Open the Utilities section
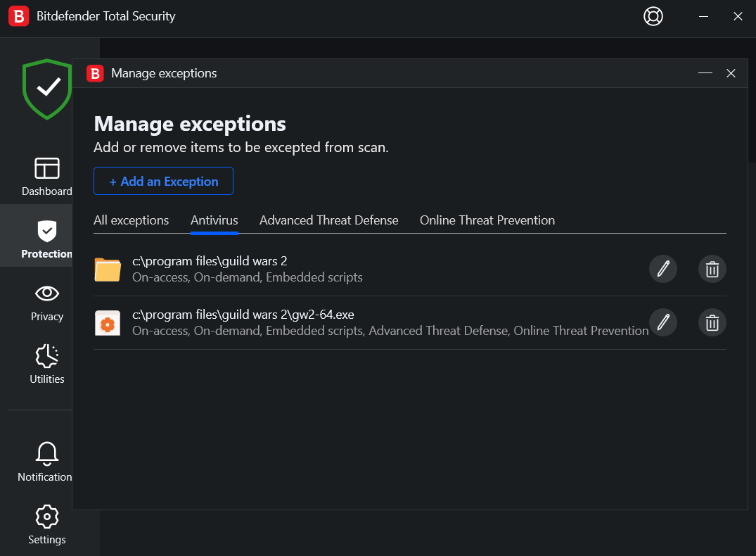The height and width of the screenshot is (556, 756). (47, 365)
